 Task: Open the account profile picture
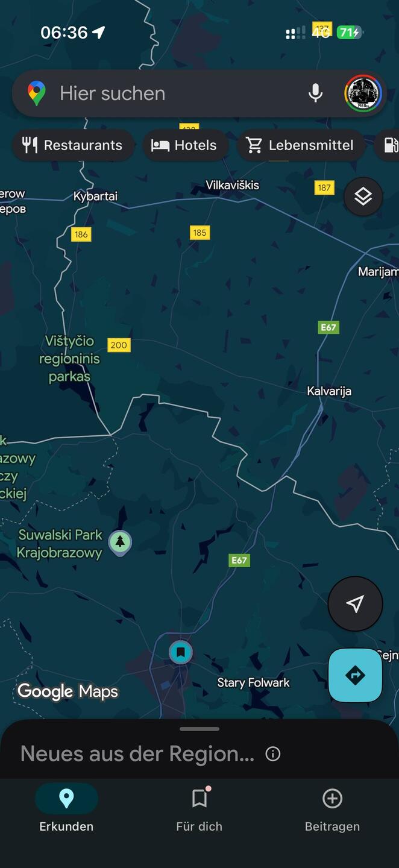pyautogui.click(x=363, y=93)
